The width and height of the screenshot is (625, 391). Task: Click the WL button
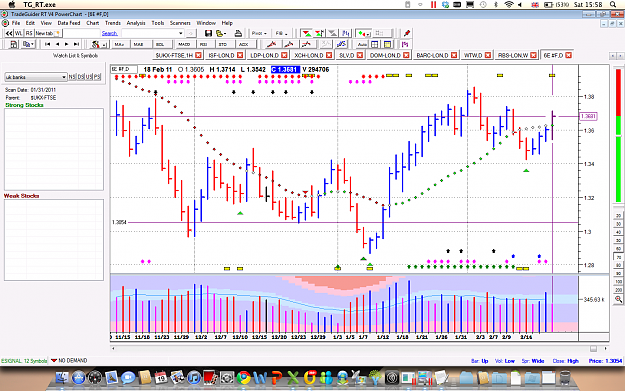point(18,33)
